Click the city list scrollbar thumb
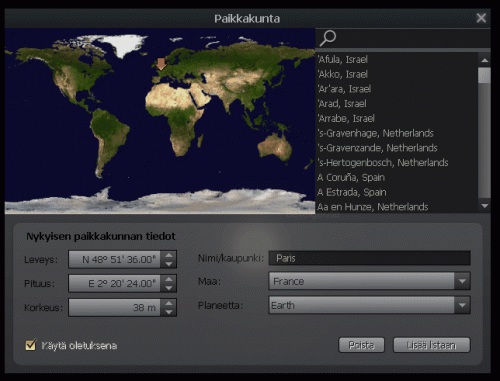 tap(484, 75)
